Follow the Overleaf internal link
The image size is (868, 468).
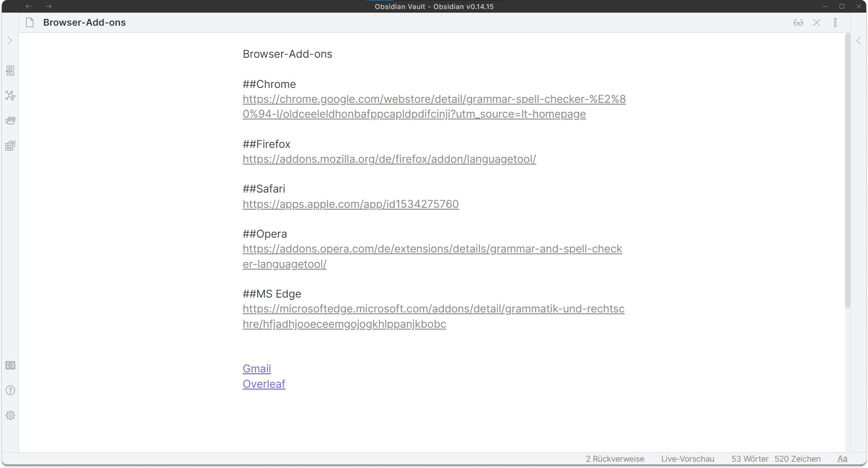tap(264, 384)
